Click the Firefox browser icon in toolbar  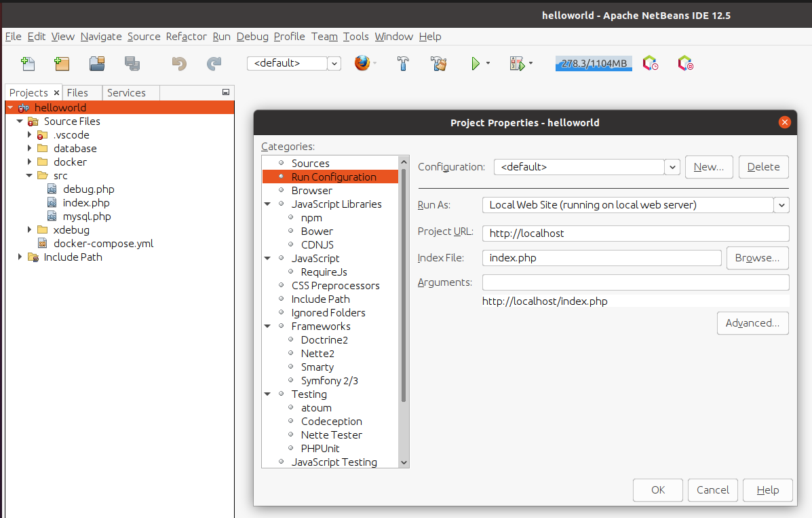click(362, 62)
